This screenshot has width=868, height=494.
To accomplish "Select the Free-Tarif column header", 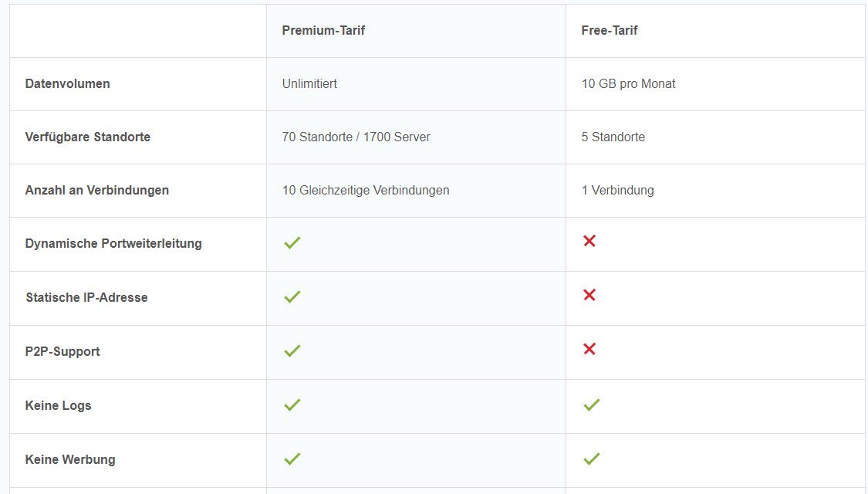I will tap(610, 31).
